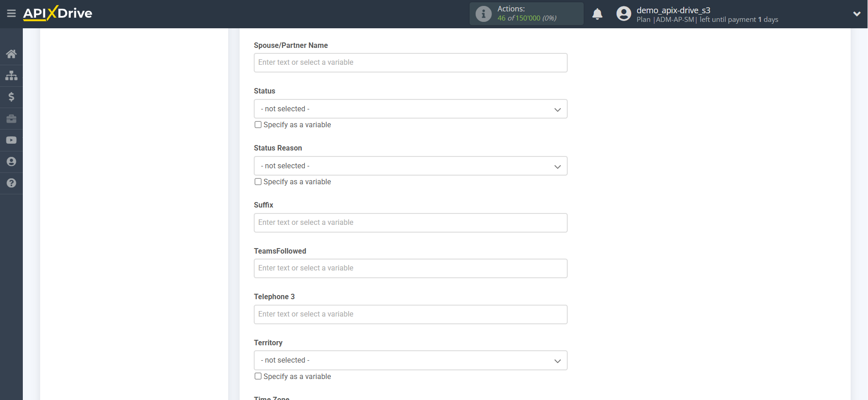Screen dimensions: 868x400
Task: Open the help question mark icon
Action: pos(11,183)
